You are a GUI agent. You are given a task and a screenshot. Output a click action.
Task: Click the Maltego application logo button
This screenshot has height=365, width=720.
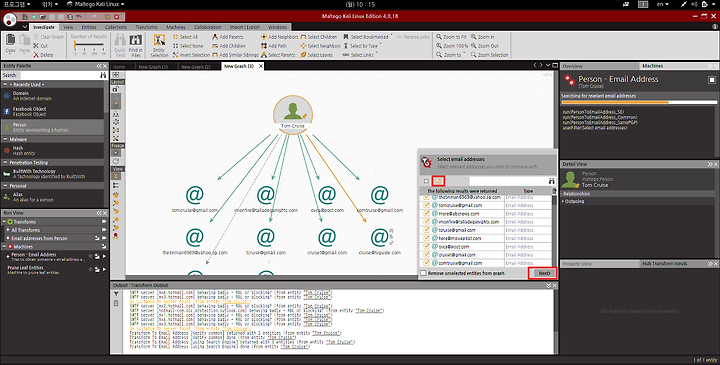coord(10,19)
